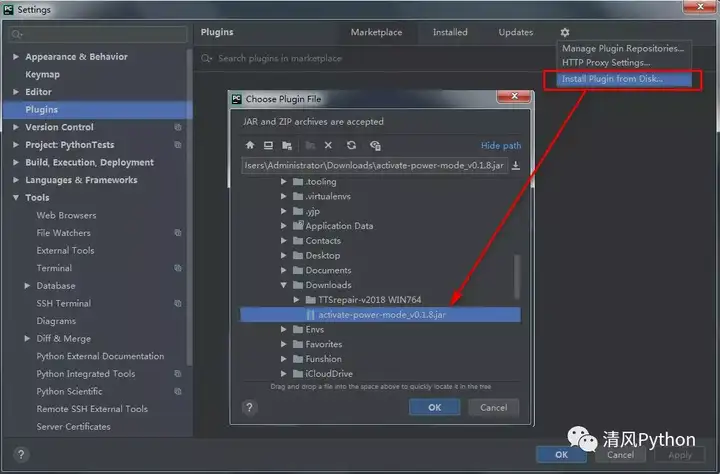Click the project-level icon next to Terminal
This screenshot has width=720, height=474.
tap(178, 268)
